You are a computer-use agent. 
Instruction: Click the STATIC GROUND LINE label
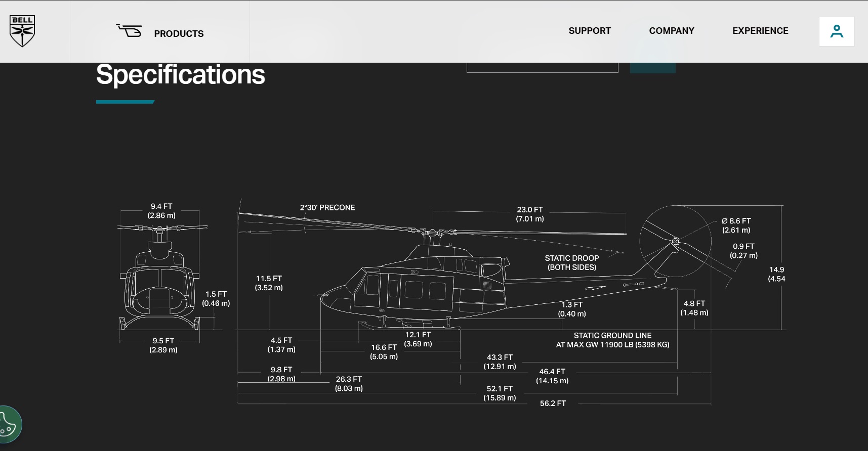point(612,340)
